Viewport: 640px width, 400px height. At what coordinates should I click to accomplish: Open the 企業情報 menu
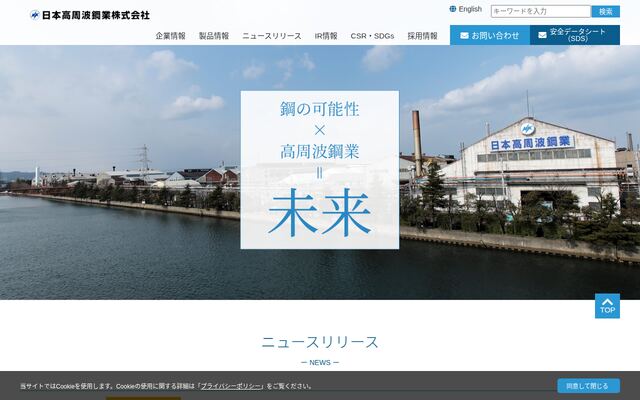tap(170, 36)
